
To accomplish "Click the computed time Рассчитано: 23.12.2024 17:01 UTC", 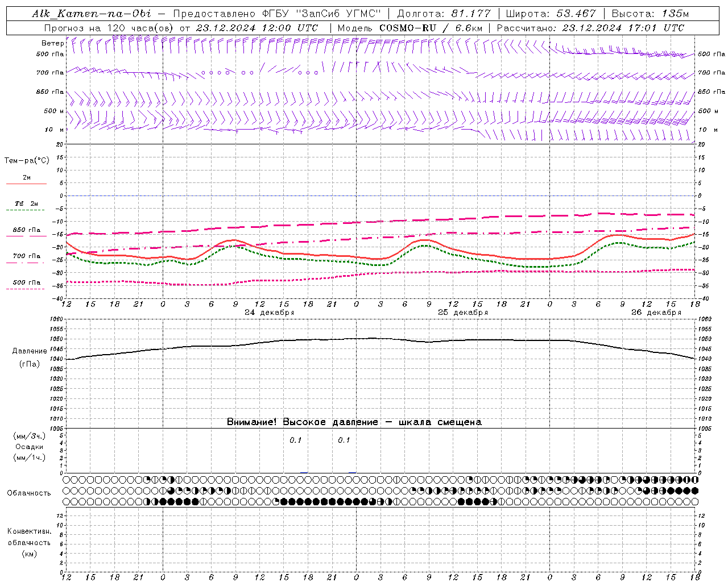I will (590, 27).
